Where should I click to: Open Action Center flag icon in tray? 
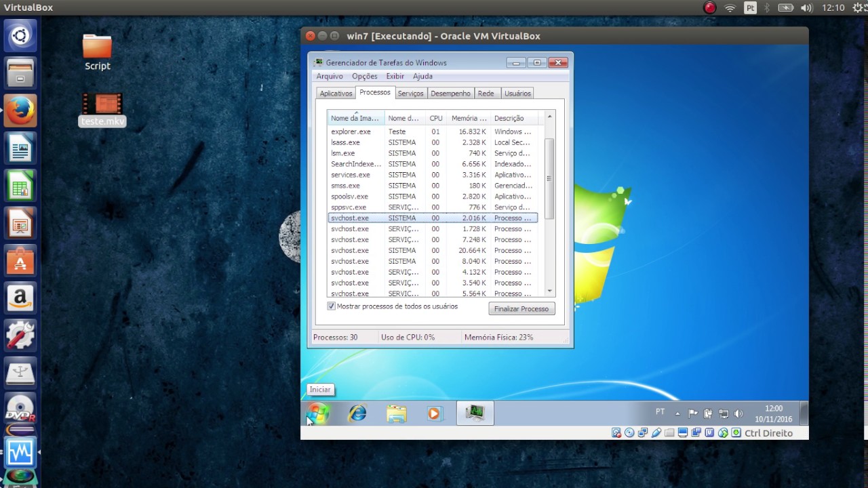[x=693, y=413]
